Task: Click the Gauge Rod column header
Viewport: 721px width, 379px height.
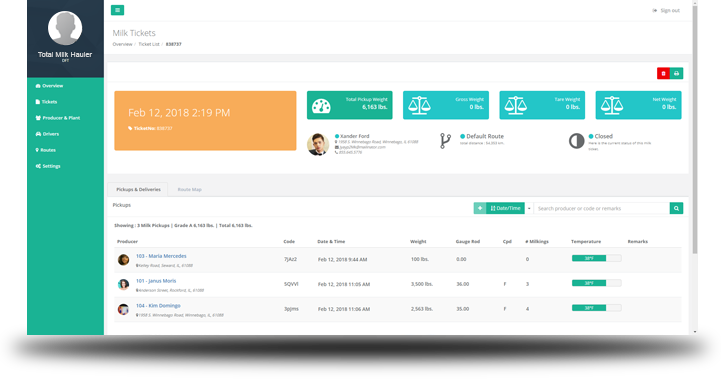Action: pos(468,241)
